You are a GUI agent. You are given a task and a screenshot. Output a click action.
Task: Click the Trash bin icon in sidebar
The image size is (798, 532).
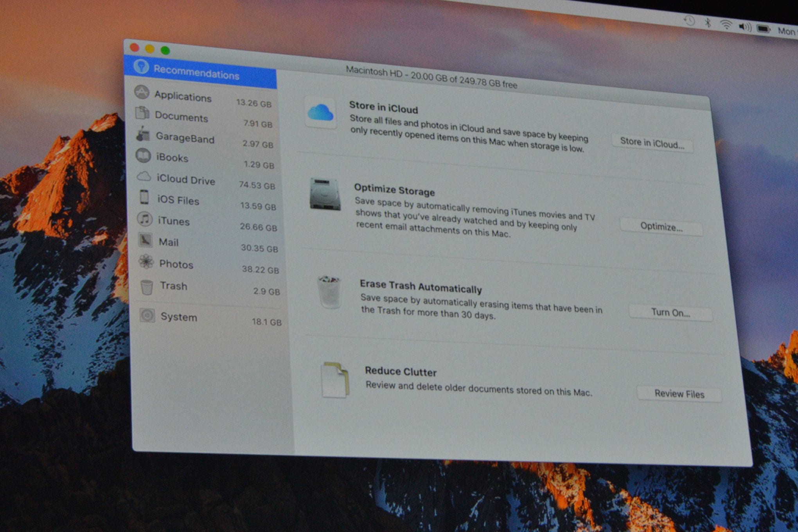147,287
